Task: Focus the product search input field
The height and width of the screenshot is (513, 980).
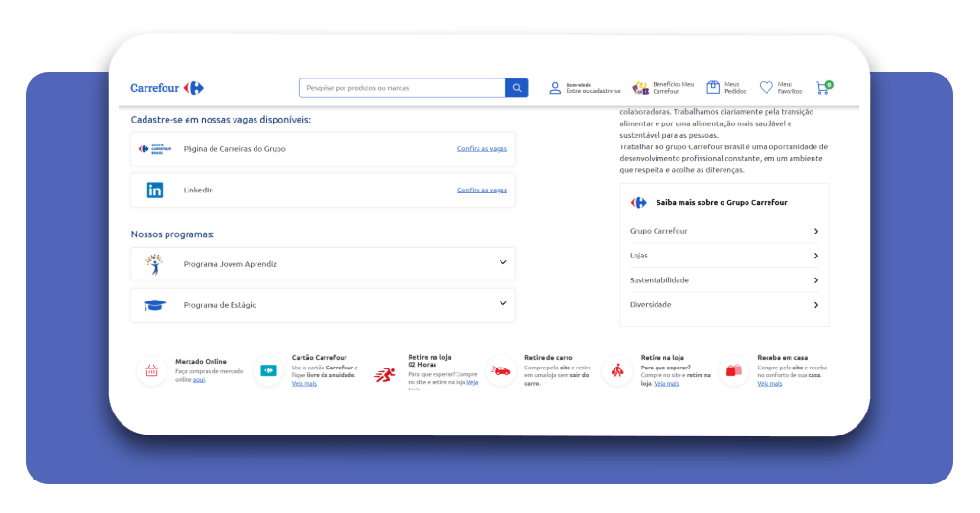Action: coord(402,88)
